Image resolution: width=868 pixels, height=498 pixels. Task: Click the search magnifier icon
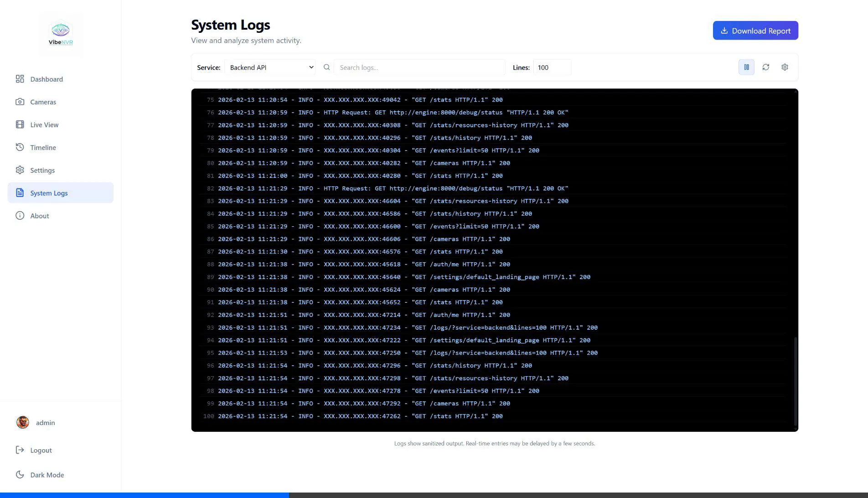[x=326, y=67]
